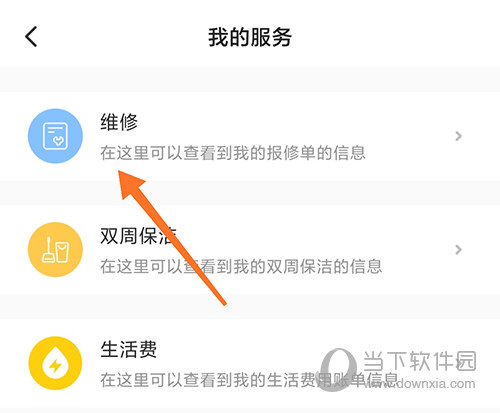
Task: Click the 当下软件园 watermark text
Action: click(x=420, y=361)
